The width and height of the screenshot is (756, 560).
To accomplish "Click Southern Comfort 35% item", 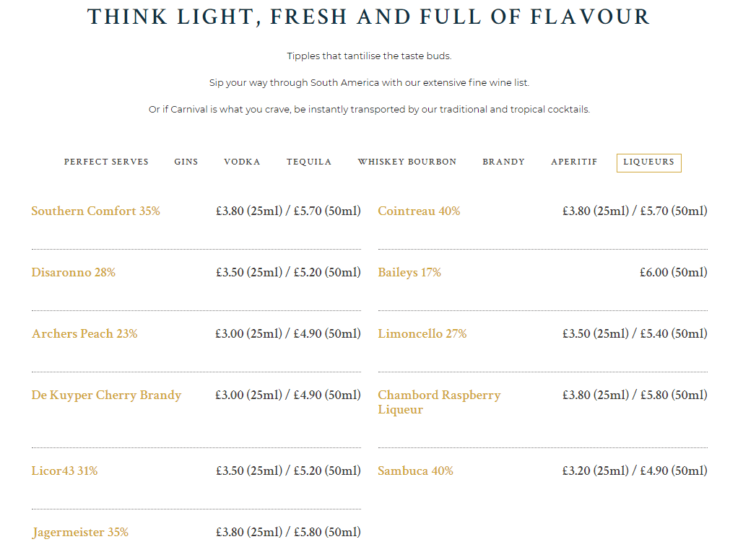I will [x=95, y=211].
